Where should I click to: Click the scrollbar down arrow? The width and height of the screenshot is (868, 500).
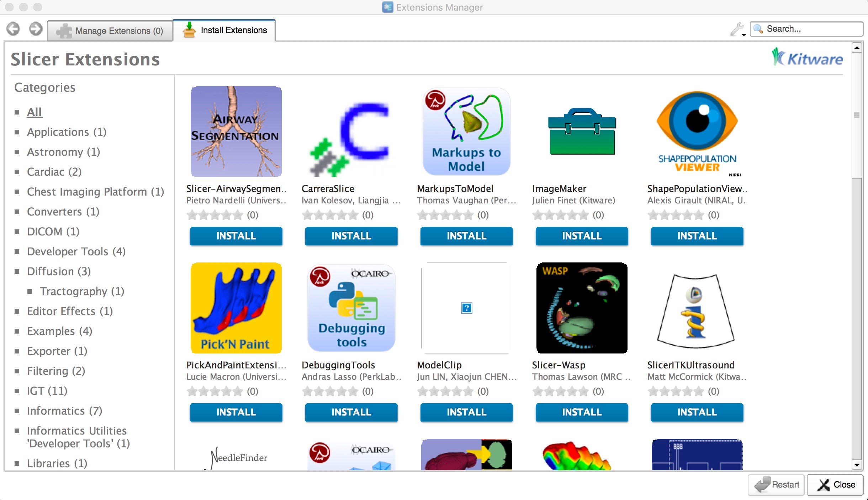(857, 464)
